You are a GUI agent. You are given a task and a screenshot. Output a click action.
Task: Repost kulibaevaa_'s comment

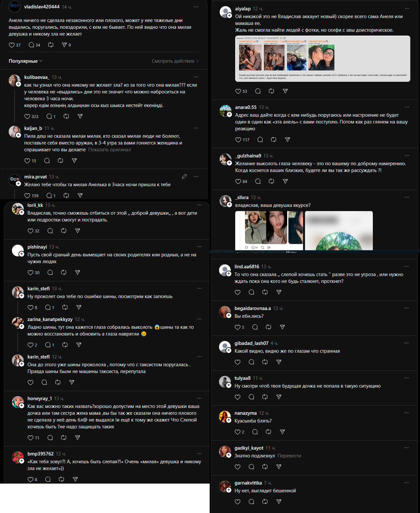click(x=66, y=116)
